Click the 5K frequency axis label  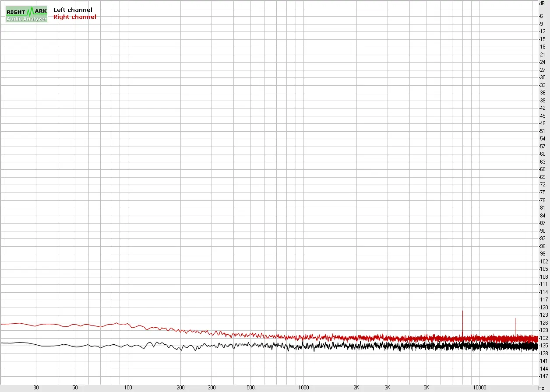tap(427, 388)
